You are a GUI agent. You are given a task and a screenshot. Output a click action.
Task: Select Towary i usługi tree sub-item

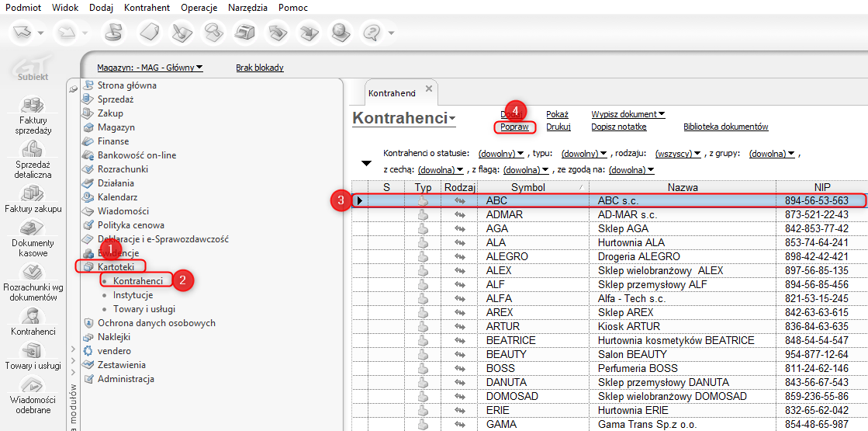coord(144,309)
